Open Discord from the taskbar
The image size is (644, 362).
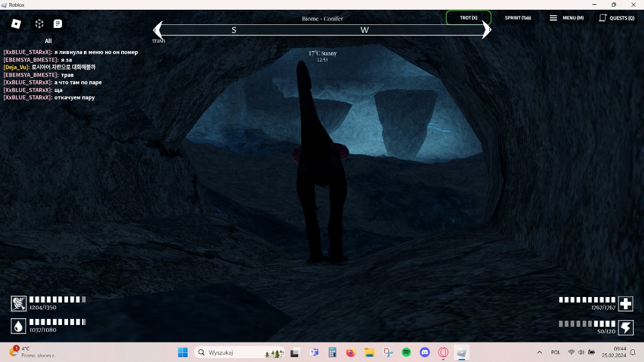(425, 352)
